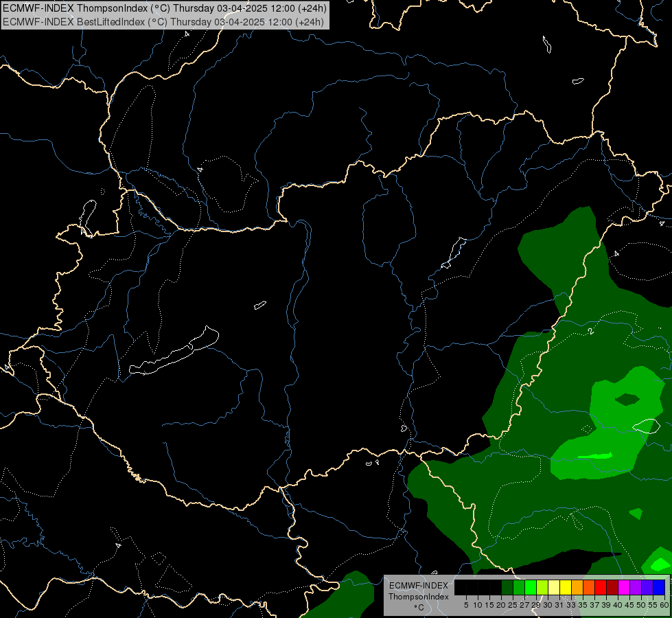Click the legend tick value 35
The width and height of the screenshot is (672, 618).
coord(583,605)
